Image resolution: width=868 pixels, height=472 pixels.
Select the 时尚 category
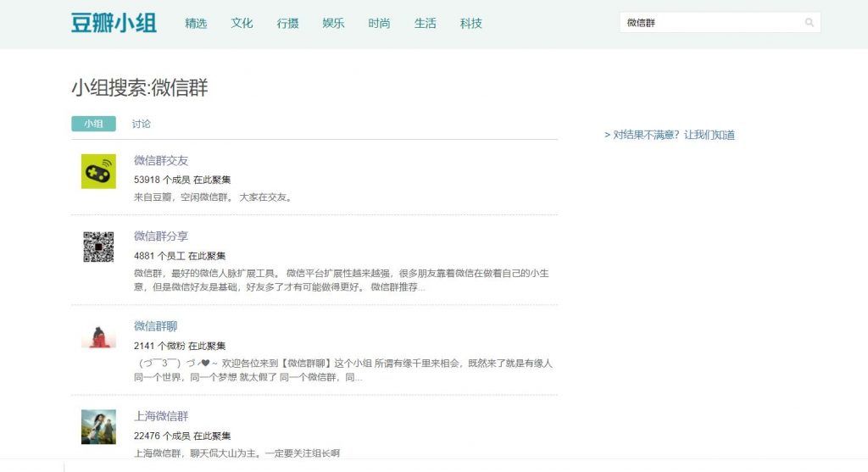pos(379,23)
